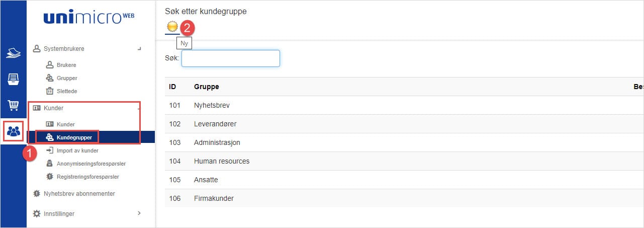This screenshot has width=644, height=228.
Task: Select Kundegrupper in the side menu
Action: (77, 137)
